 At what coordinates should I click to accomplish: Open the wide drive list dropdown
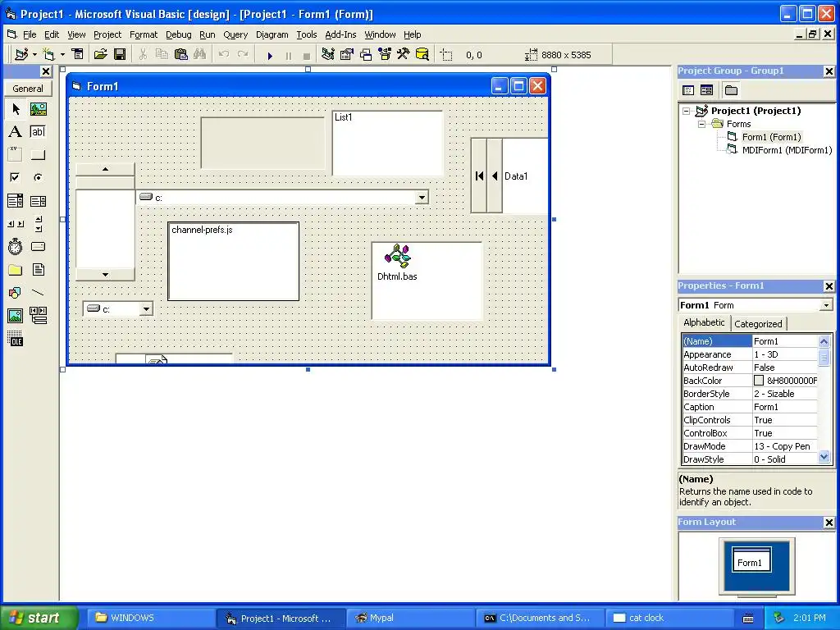tap(422, 198)
